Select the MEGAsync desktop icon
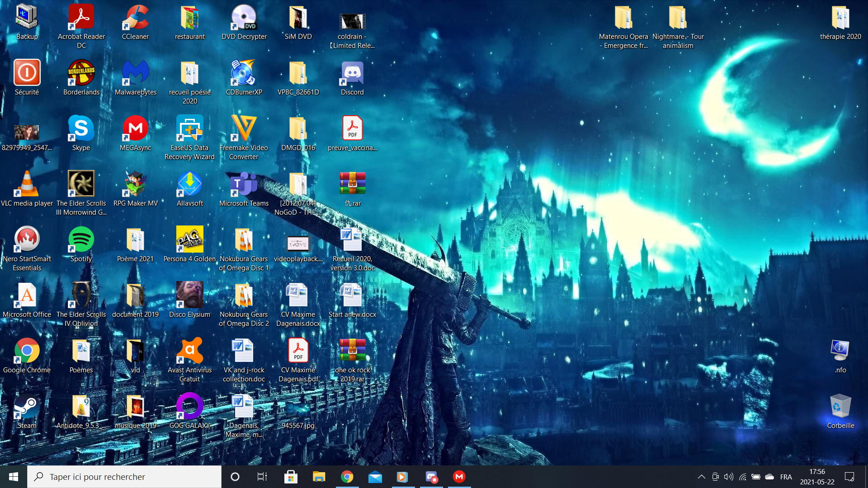Screen dimensions: 868x488 136,133
